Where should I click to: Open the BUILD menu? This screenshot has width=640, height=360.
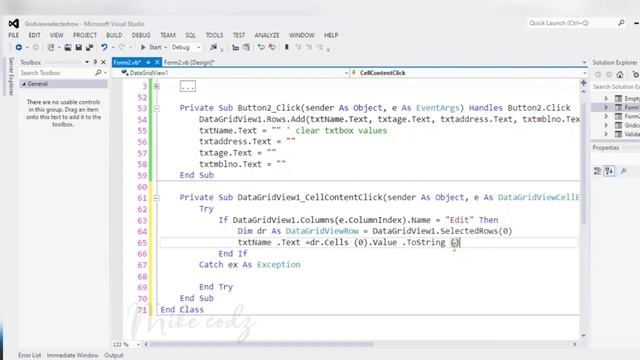[x=114, y=36]
